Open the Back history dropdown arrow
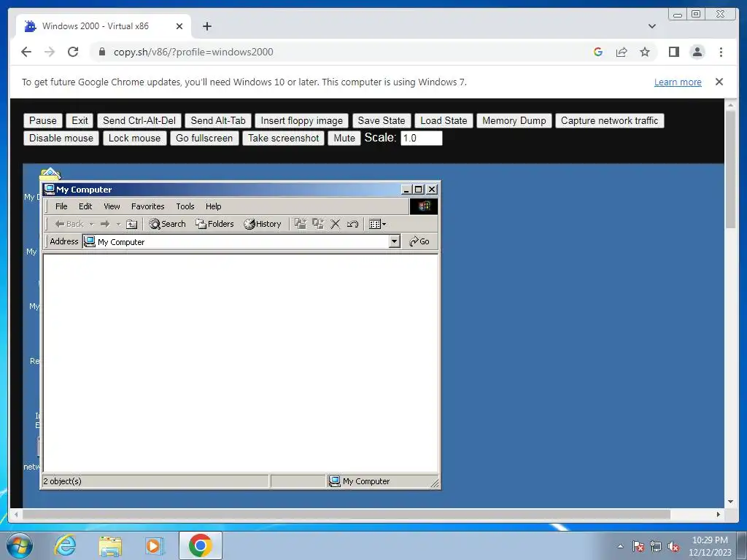The height and width of the screenshot is (560, 747). pos(91,224)
